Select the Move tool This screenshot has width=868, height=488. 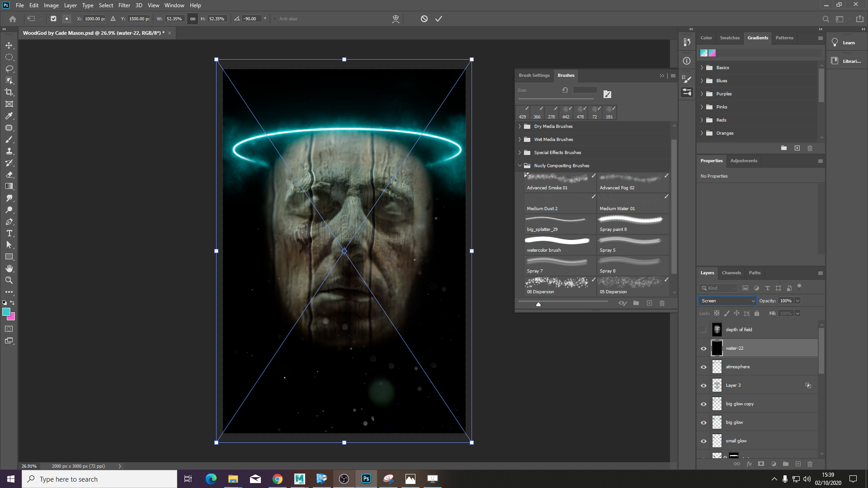(x=9, y=46)
